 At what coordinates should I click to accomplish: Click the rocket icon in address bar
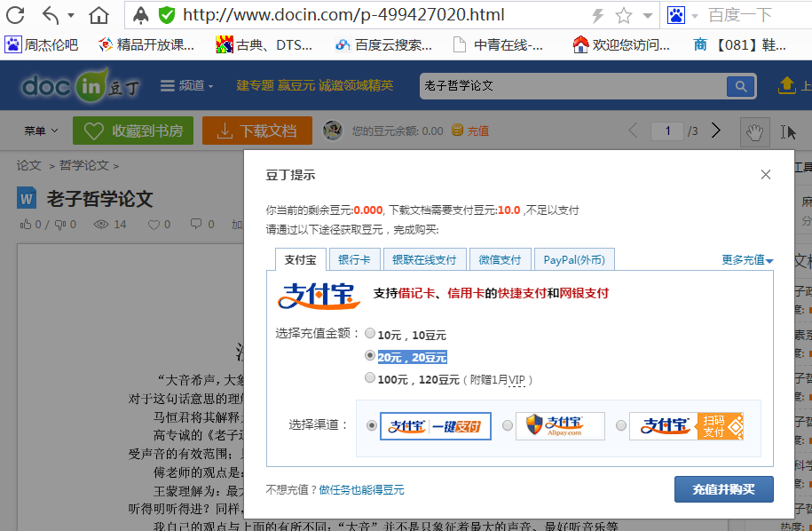coord(140,15)
